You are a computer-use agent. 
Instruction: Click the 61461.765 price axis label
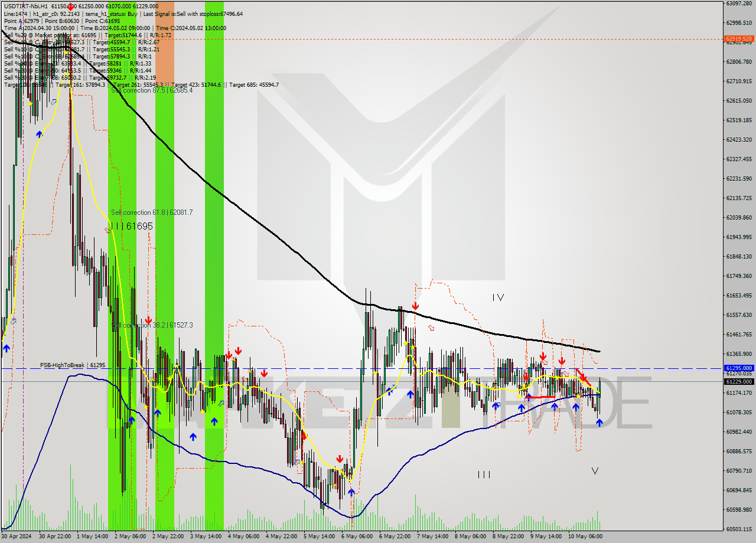coord(739,334)
